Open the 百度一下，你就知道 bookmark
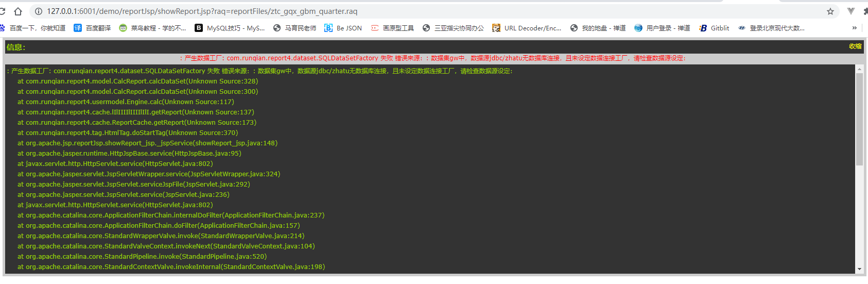This screenshot has width=868, height=284. click(x=33, y=28)
